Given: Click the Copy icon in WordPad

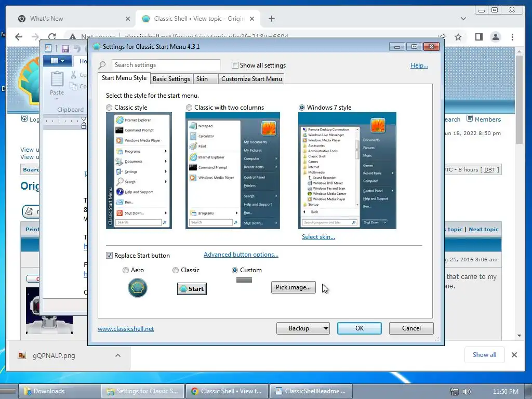Looking at the screenshot, I should click(x=74, y=86).
